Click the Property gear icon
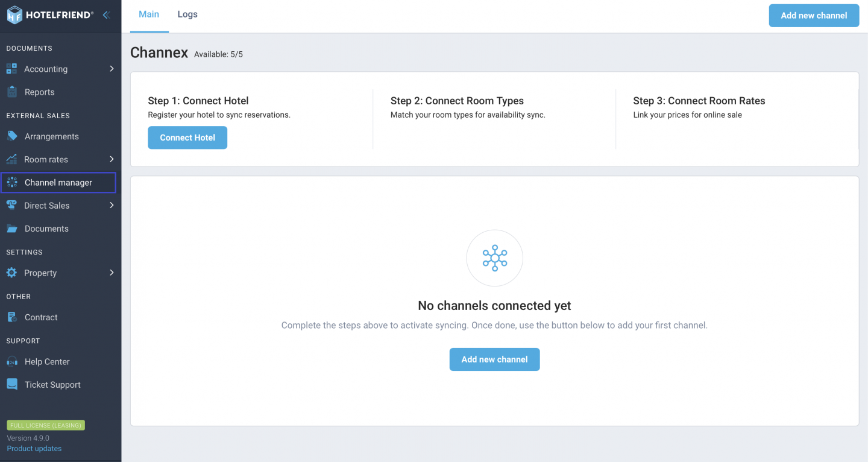868x462 pixels. tap(11, 273)
